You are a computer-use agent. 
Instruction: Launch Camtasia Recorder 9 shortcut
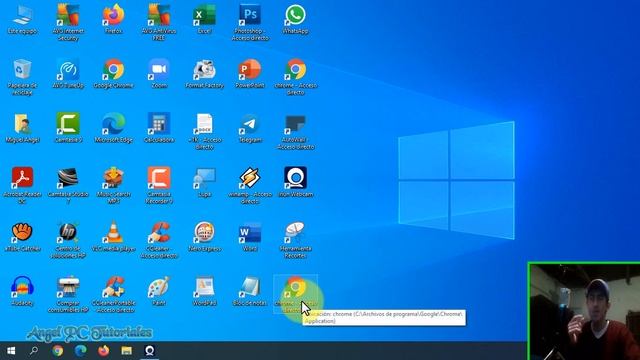pyautogui.click(x=159, y=185)
